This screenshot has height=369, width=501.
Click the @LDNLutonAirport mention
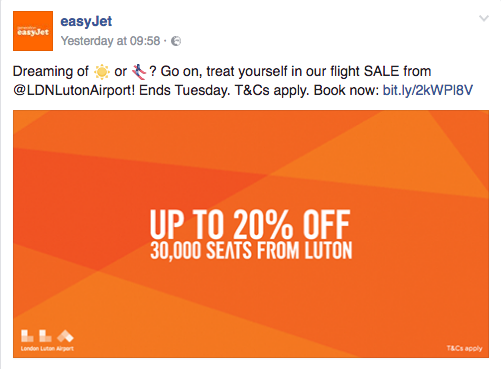74,90
